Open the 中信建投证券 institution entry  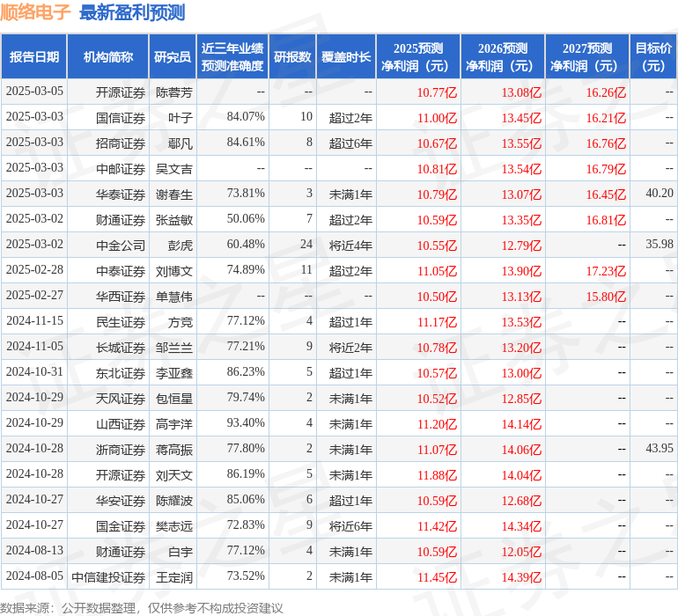click(x=108, y=577)
